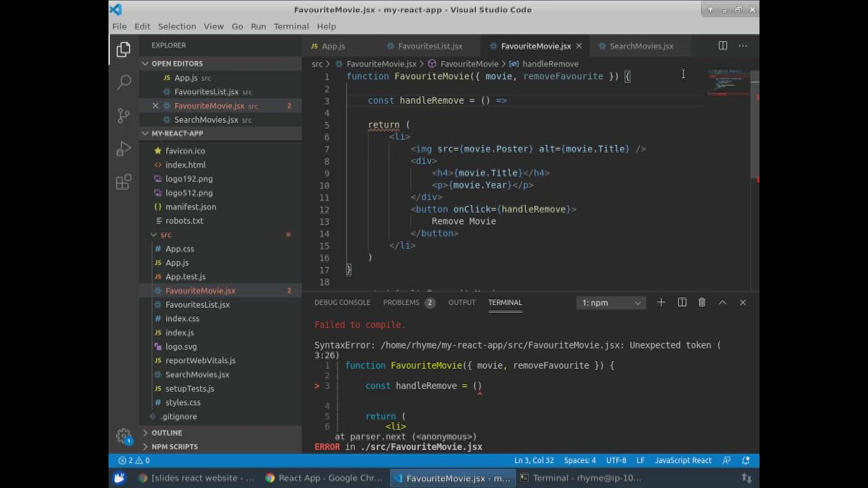Expand the OUTLINE section

pos(167,432)
